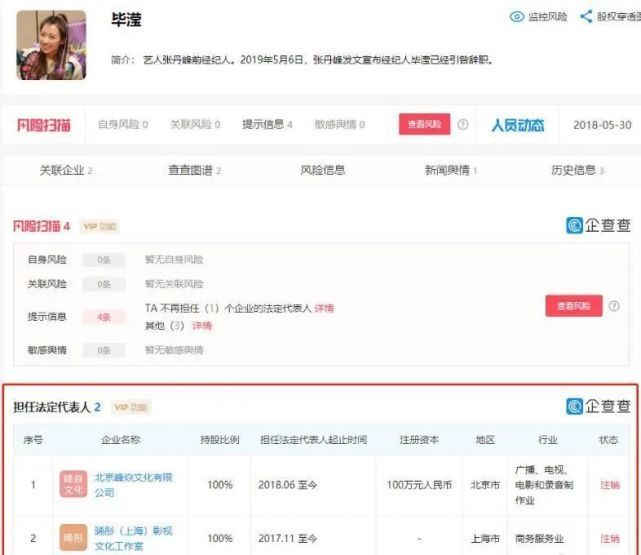
Task: Select 提示信息 4 in the risk scan bar
Action: tap(267, 124)
